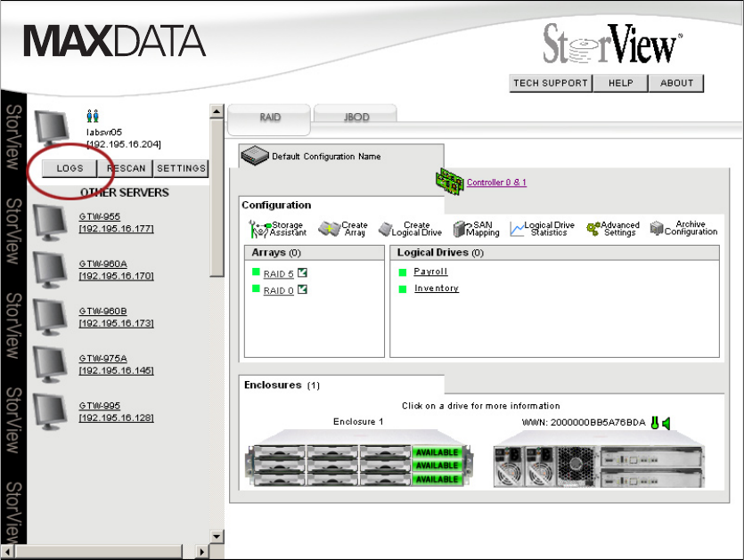Click the enclosure rear view image
This screenshot has width=744, height=560.
(599, 459)
